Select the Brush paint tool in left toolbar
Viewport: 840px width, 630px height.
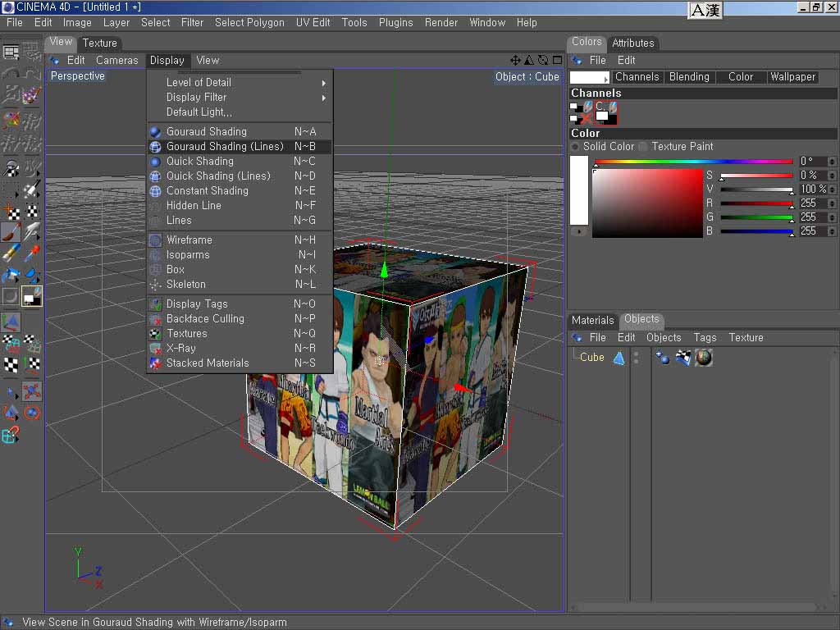tap(11, 232)
